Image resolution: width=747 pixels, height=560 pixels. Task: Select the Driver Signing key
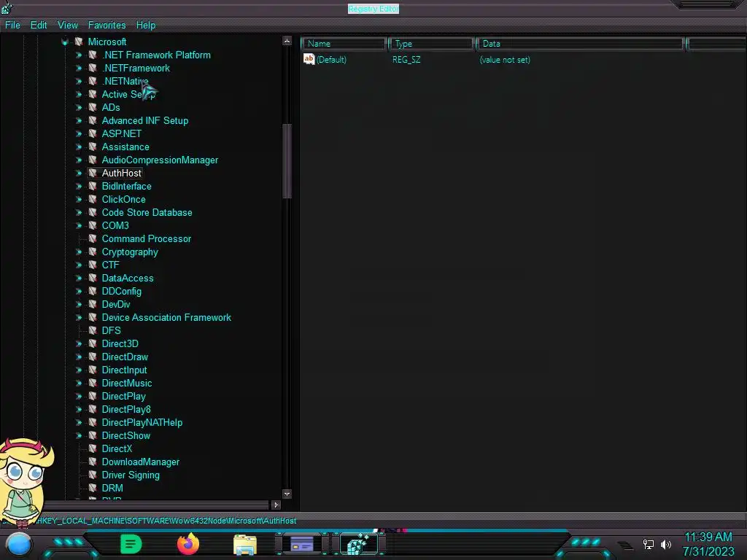[131, 475]
